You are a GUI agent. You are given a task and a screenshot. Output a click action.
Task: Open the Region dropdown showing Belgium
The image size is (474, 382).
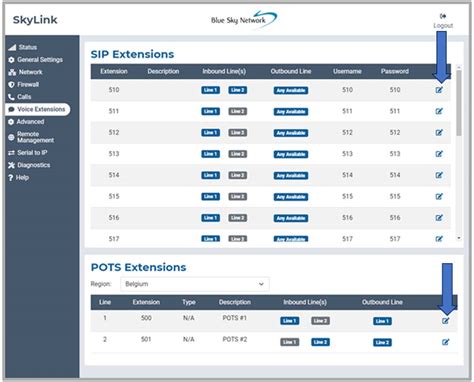(195, 284)
